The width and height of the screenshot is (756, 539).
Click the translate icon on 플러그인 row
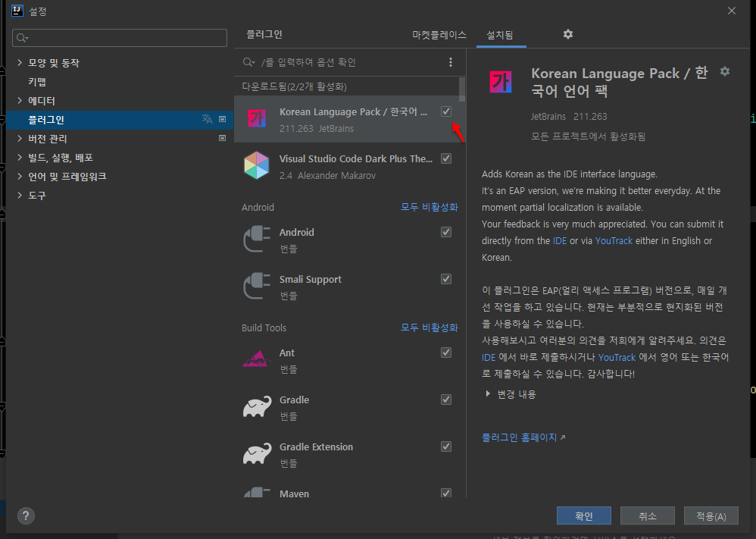coord(208,119)
